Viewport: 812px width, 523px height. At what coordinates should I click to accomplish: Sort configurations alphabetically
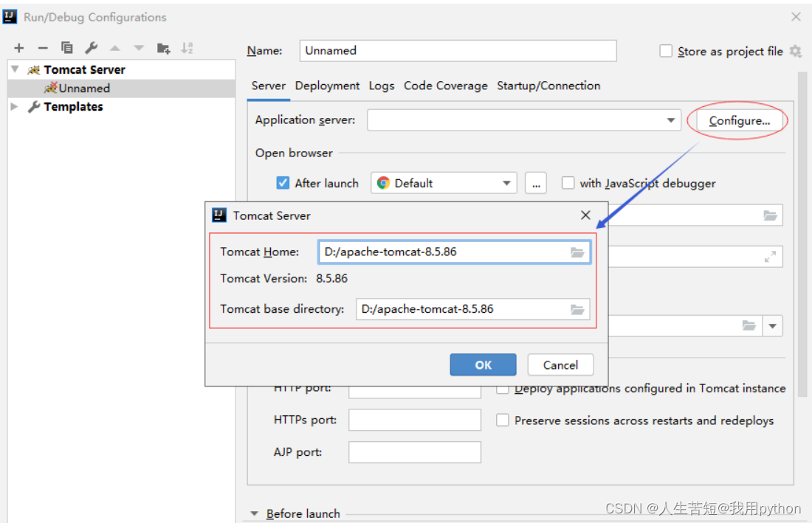click(187, 48)
